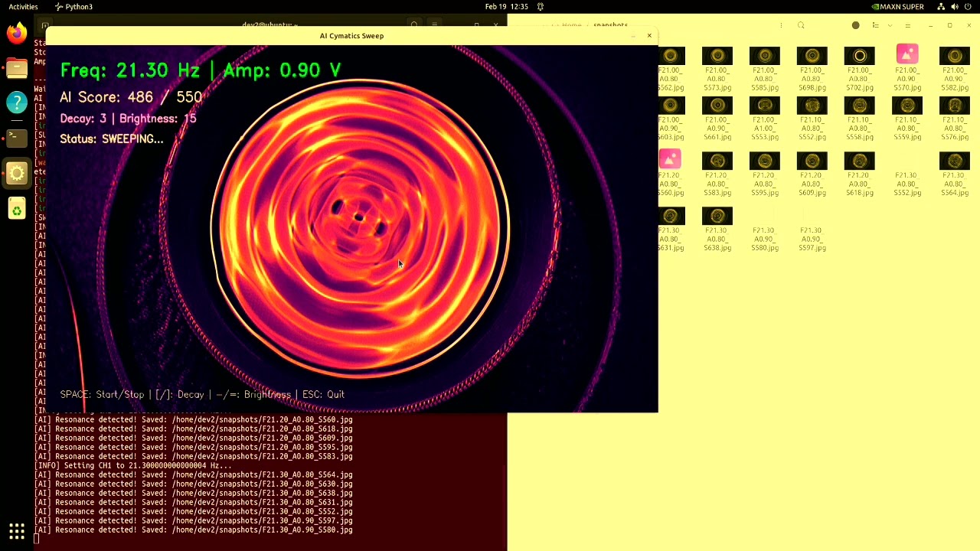The width and height of the screenshot is (980, 551).
Task: Select file F21.10_A0.80_S576.jpg thumbnail
Action: click(x=954, y=106)
